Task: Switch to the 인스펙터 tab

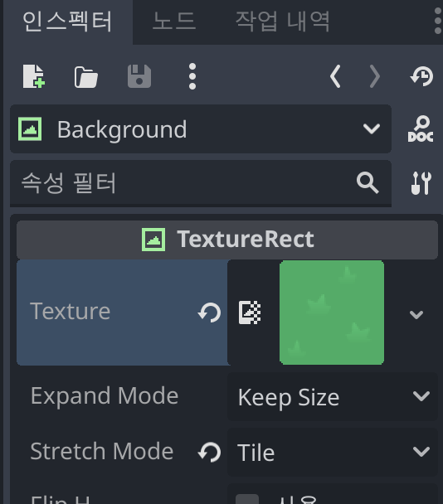Action: [67, 22]
